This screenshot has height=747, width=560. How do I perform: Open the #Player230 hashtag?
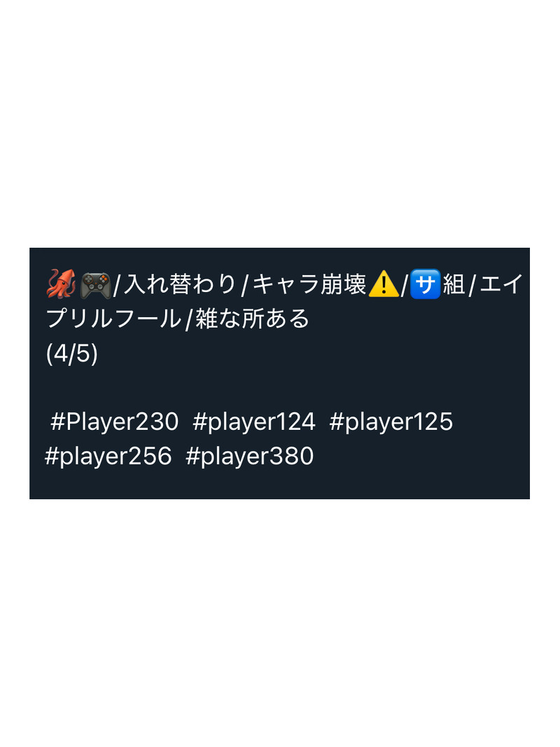pyautogui.click(x=114, y=421)
